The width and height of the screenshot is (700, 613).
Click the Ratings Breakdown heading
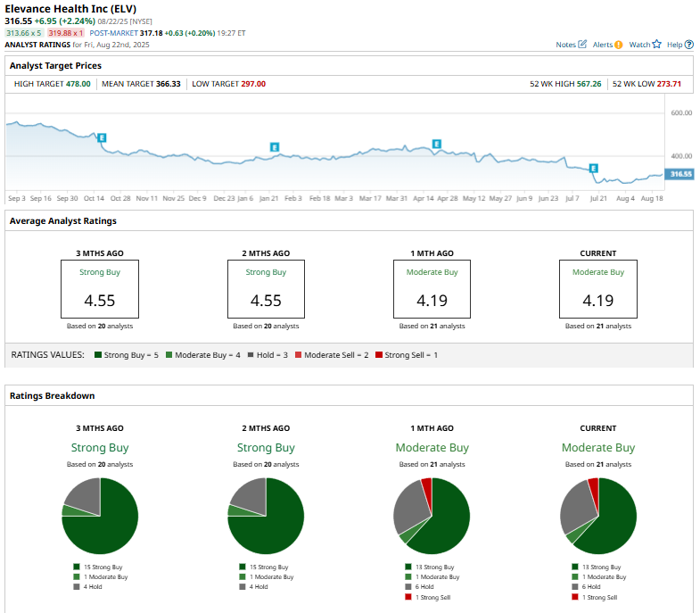click(x=53, y=396)
